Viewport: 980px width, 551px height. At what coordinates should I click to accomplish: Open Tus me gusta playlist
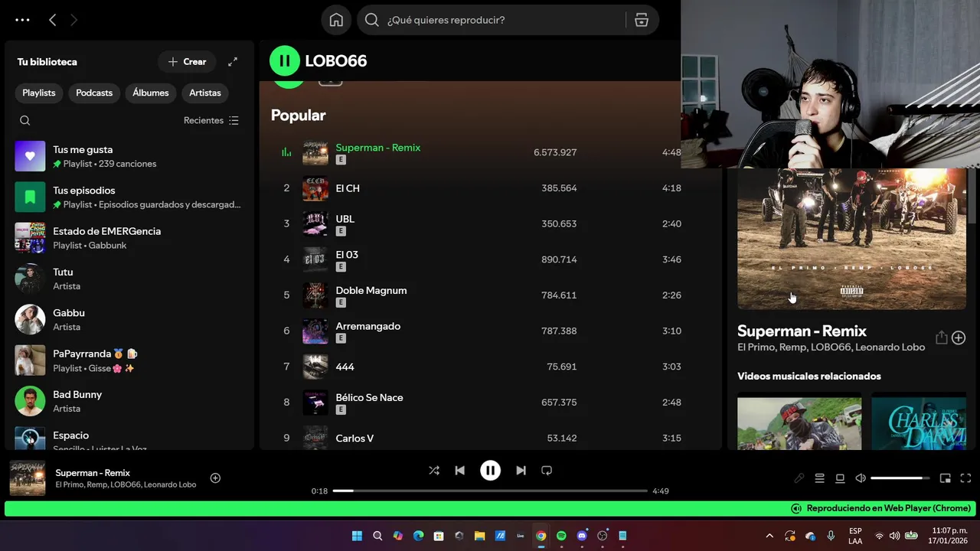click(130, 156)
